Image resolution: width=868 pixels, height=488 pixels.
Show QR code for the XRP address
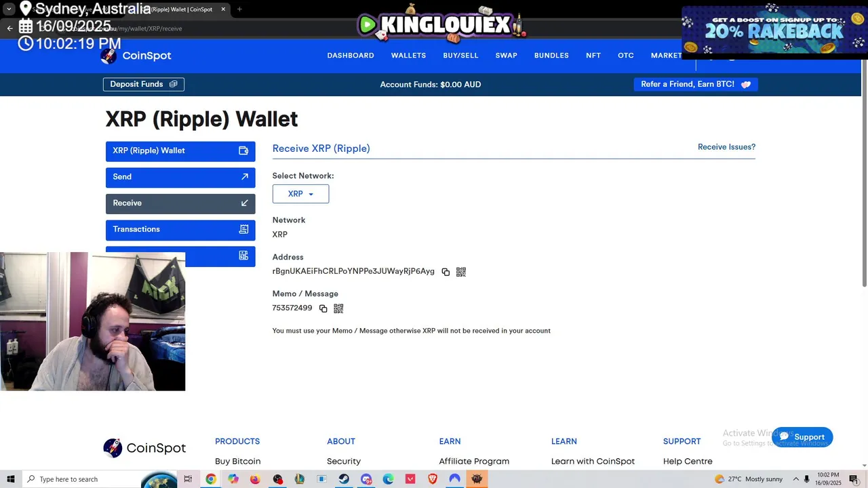pyautogui.click(x=461, y=272)
